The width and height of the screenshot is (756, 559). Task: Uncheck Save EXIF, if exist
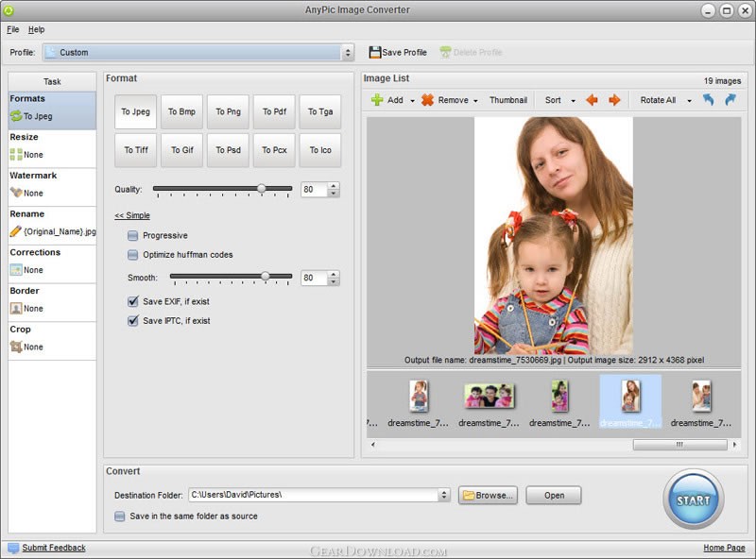[x=132, y=301]
